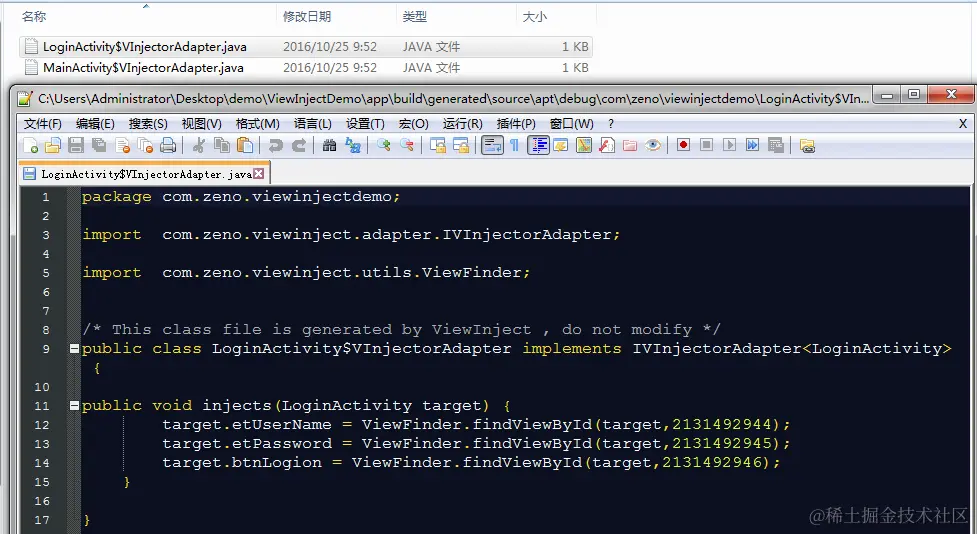
Task: Open the ? help menu
Action: pos(611,124)
